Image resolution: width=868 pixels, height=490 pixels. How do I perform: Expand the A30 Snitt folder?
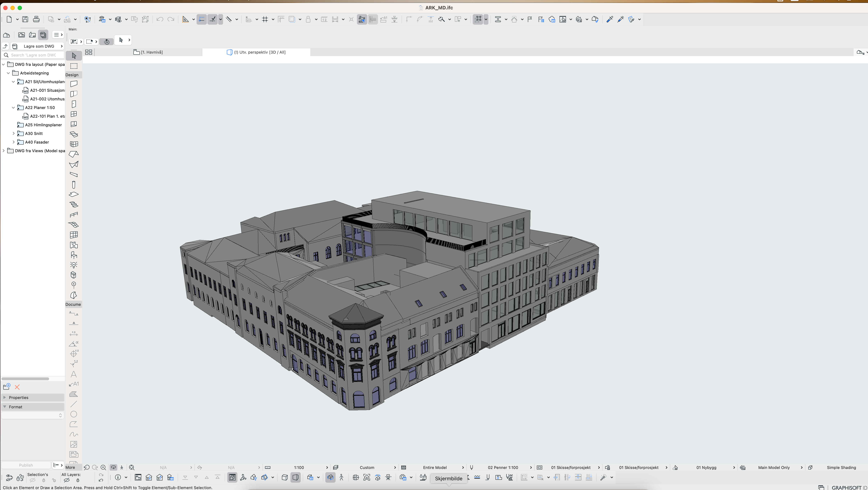[x=13, y=133]
